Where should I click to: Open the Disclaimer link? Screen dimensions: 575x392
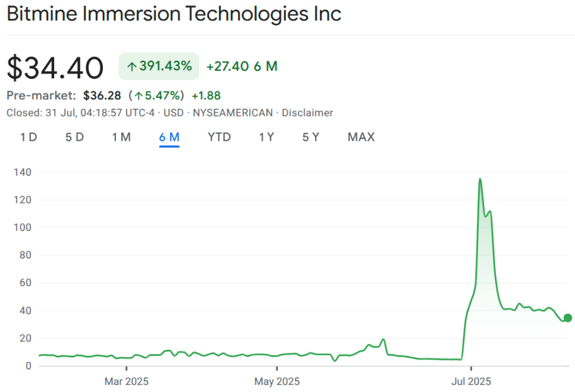(x=307, y=113)
